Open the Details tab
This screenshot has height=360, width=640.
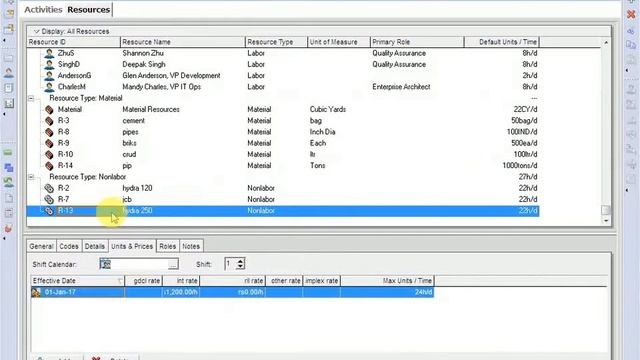95,247
